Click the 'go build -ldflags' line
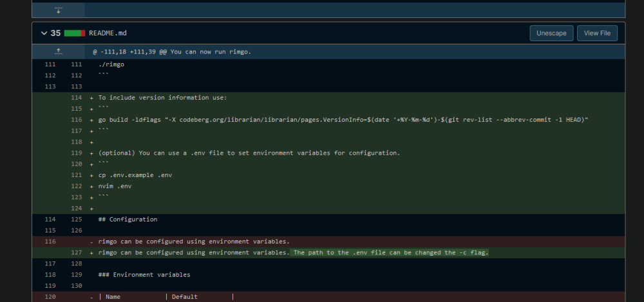 coord(343,120)
